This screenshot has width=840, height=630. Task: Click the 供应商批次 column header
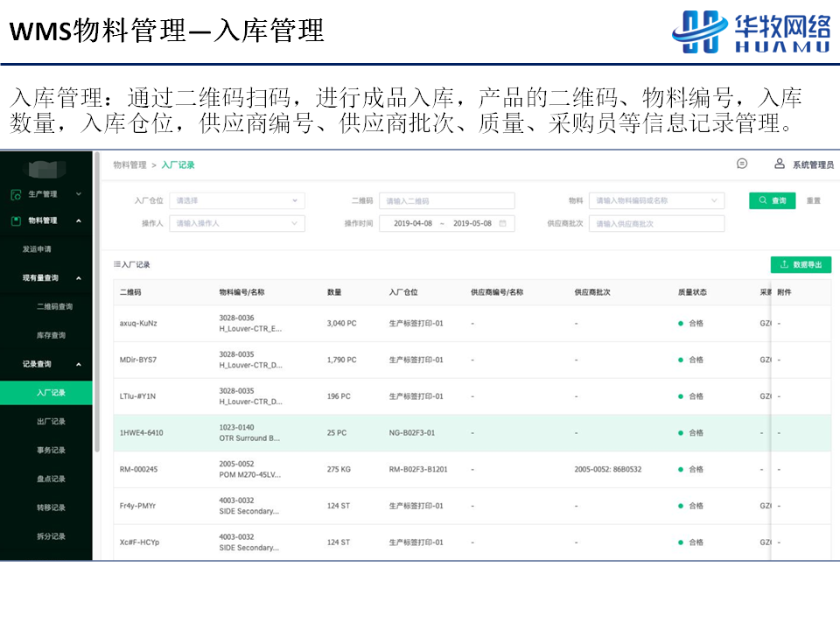592,292
